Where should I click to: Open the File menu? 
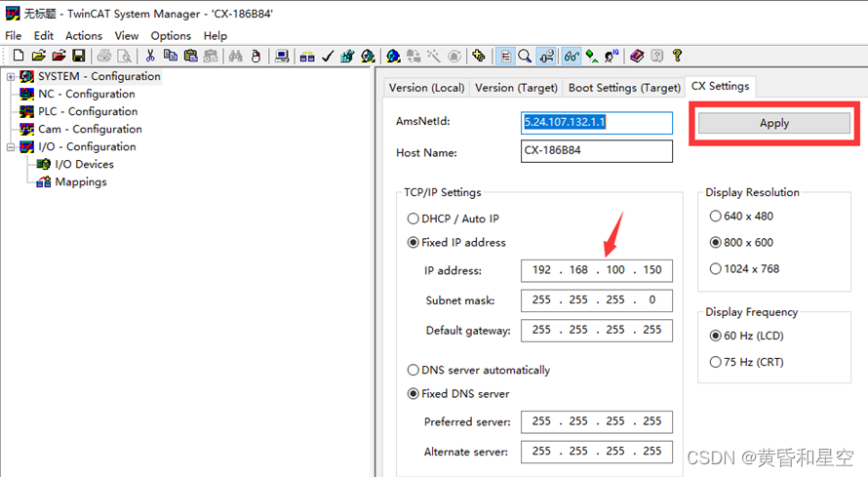pos(14,36)
